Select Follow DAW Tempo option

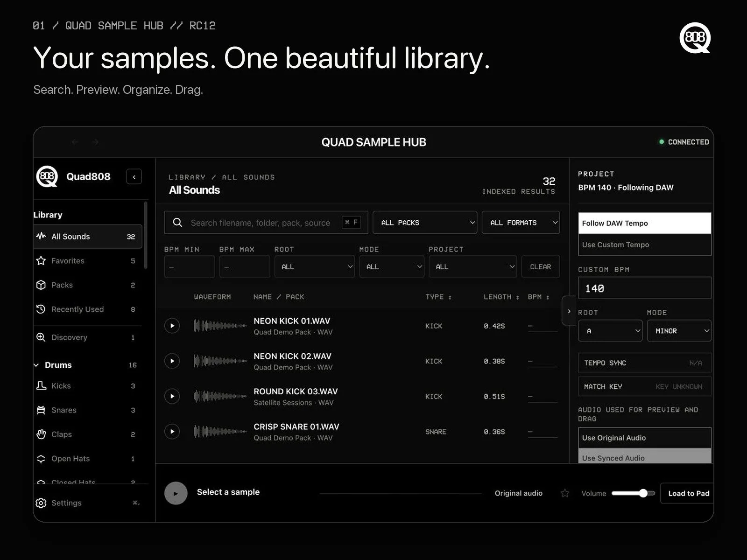click(x=645, y=223)
